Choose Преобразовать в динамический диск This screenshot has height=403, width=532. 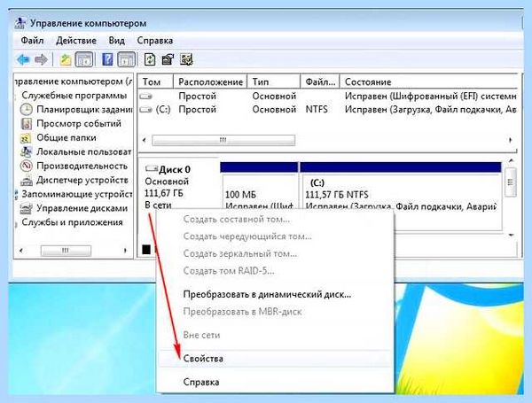point(275,294)
